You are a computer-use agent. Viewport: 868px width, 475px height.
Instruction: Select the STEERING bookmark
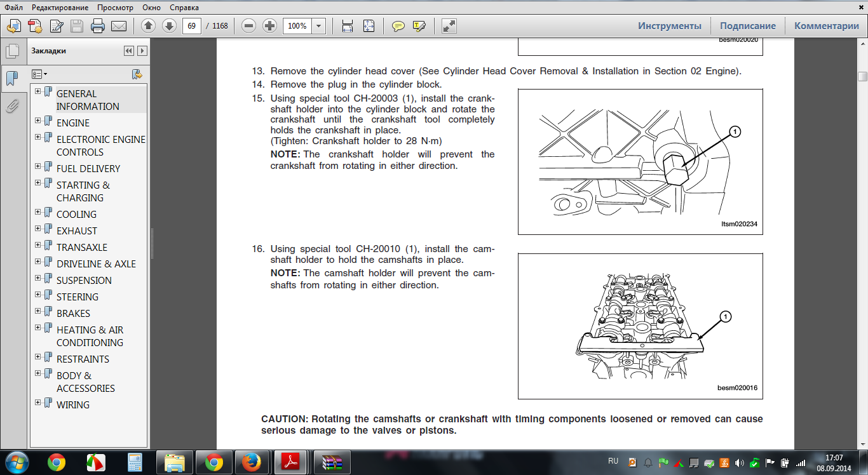(x=78, y=297)
